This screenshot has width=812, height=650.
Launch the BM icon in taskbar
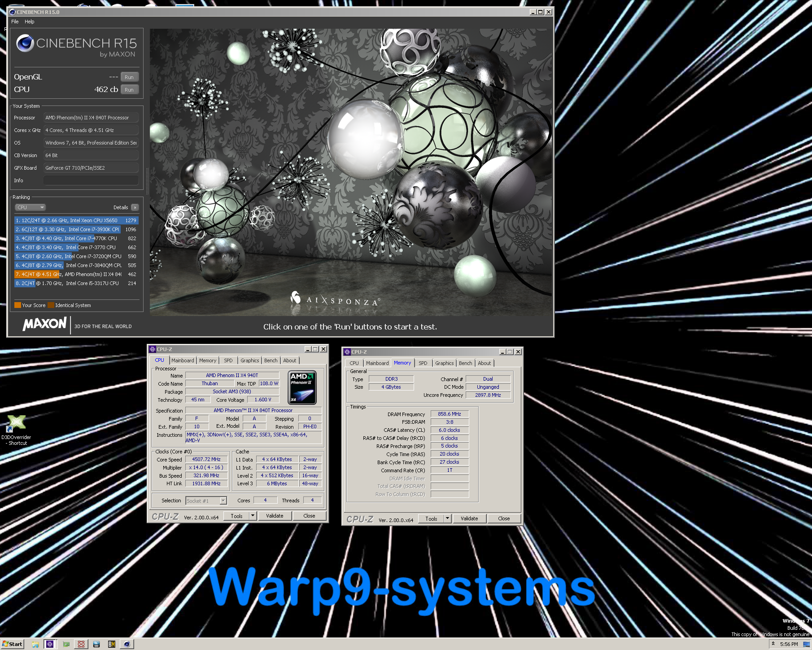point(112,644)
